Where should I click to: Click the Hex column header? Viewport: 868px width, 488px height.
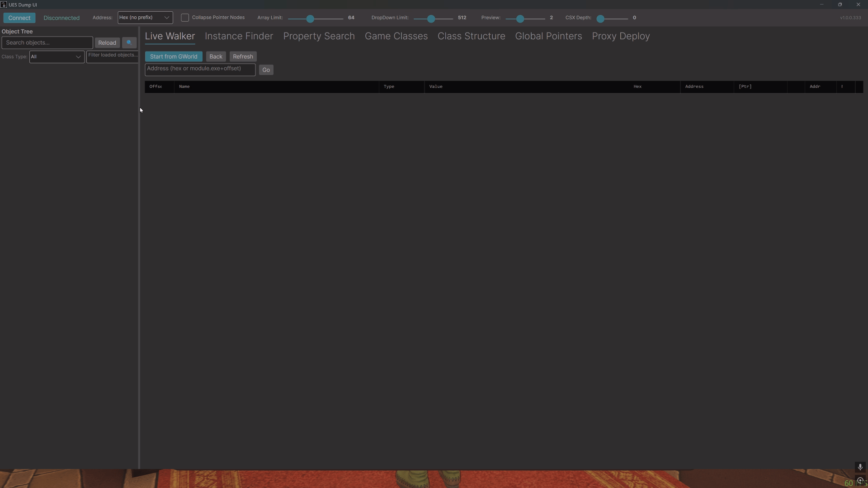pyautogui.click(x=655, y=87)
